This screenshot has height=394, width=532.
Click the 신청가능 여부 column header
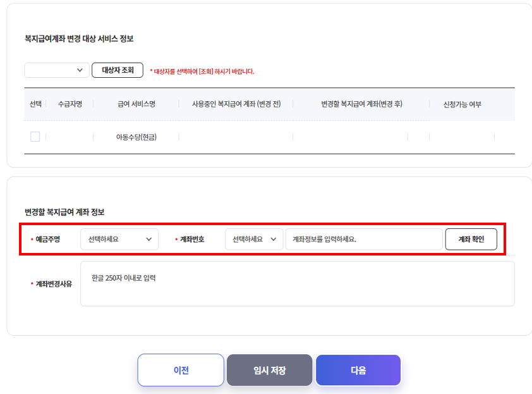click(x=462, y=104)
